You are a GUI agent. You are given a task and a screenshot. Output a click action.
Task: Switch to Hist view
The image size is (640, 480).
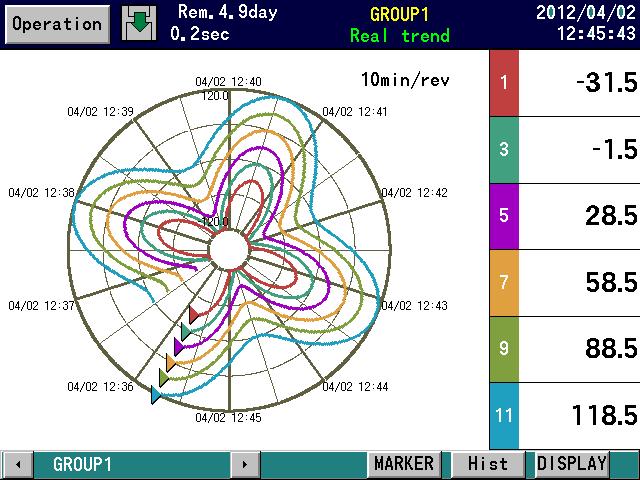[x=488, y=464]
